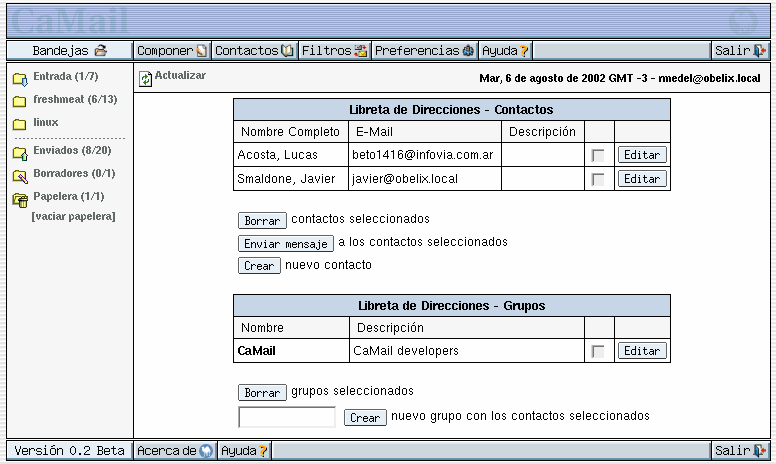This screenshot has height=464, width=776.
Task: Click Salir in the top bar
Action: click(x=739, y=51)
